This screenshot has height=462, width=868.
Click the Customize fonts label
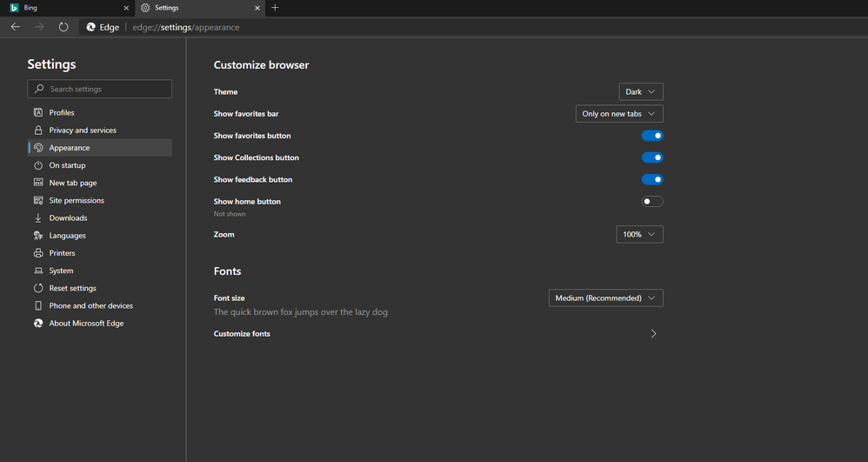pos(242,333)
